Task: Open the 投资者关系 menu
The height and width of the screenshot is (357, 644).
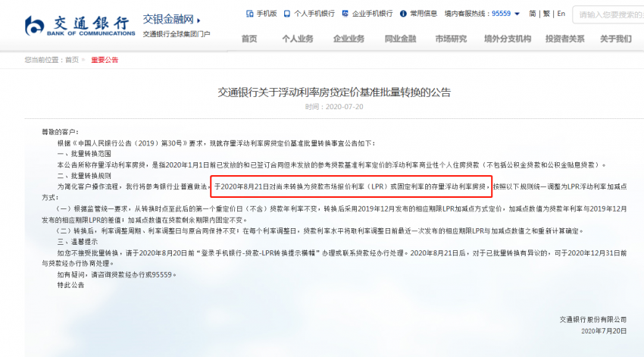Action: point(564,39)
